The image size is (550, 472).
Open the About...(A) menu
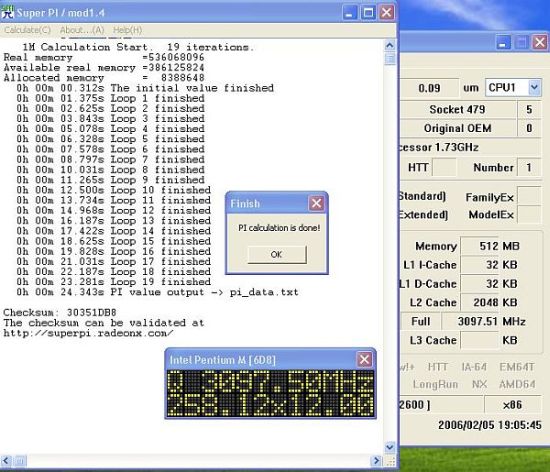tap(82, 30)
